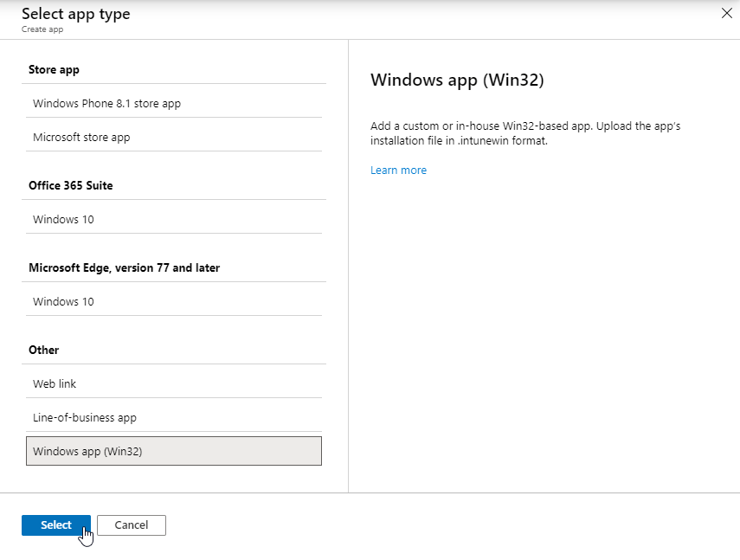Click the Cancel button
Viewport: 740px width, 560px height.
click(131, 525)
